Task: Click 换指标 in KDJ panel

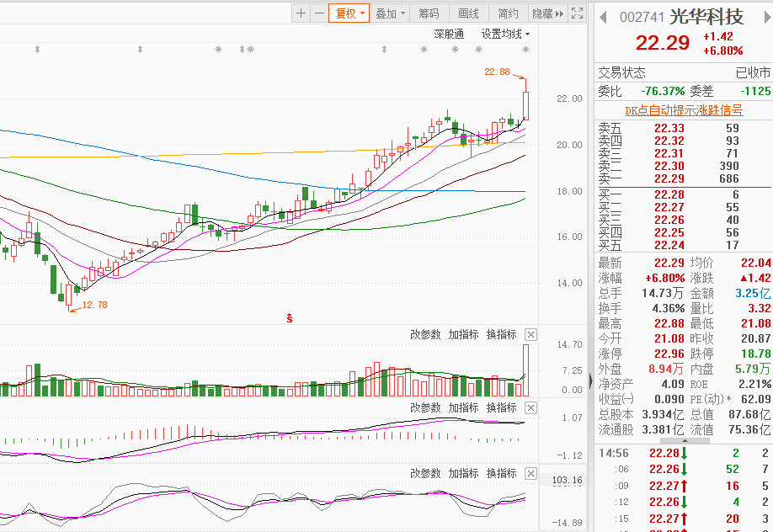Action: tap(501, 473)
